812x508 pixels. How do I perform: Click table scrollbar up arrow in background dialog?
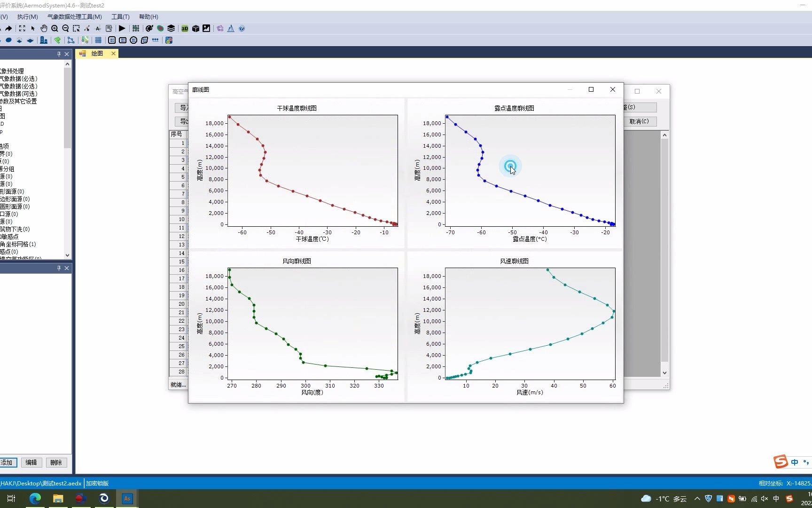point(664,135)
